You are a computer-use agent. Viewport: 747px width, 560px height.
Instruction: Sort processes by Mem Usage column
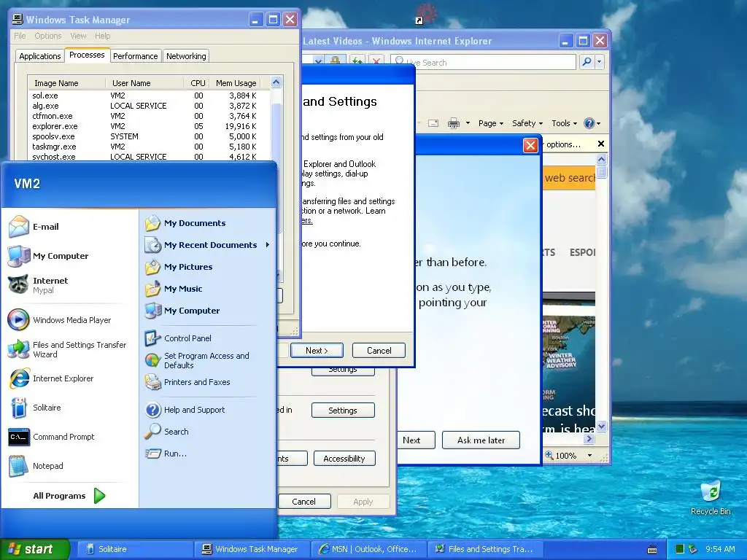click(236, 83)
